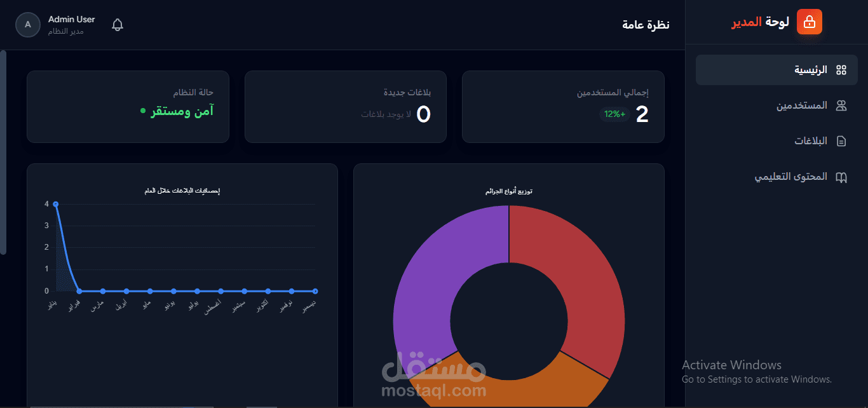Click the Admin User name
Screen dimensions: 868x408
pyautogui.click(x=72, y=20)
